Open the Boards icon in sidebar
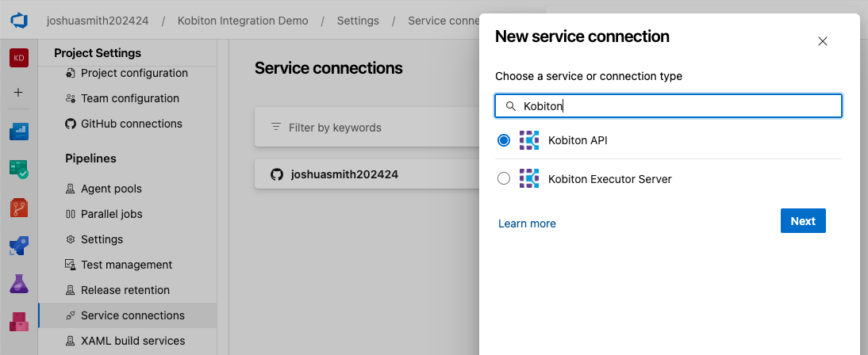This screenshot has height=355, width=868. [19, 132]
